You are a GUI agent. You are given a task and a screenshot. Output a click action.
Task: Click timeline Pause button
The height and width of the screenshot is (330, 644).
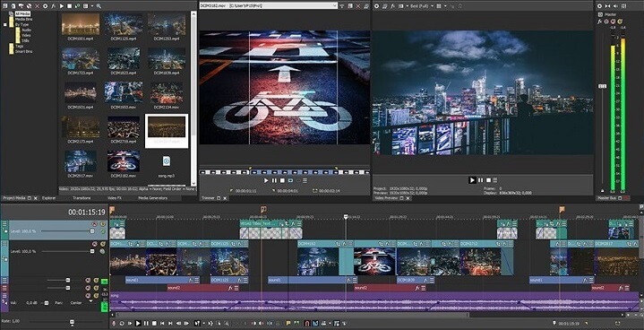146,324
